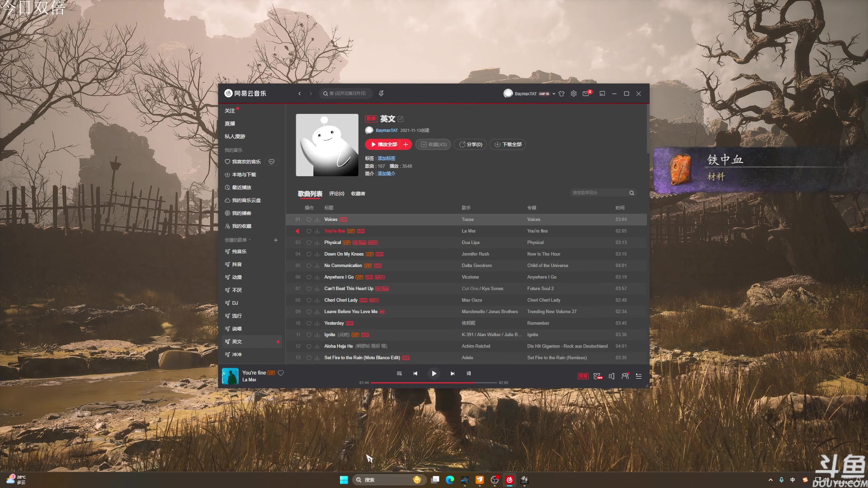Viewport: 868px width, 488px height.
Task: Click the volume speaker icon
Action: click(612, 376)
